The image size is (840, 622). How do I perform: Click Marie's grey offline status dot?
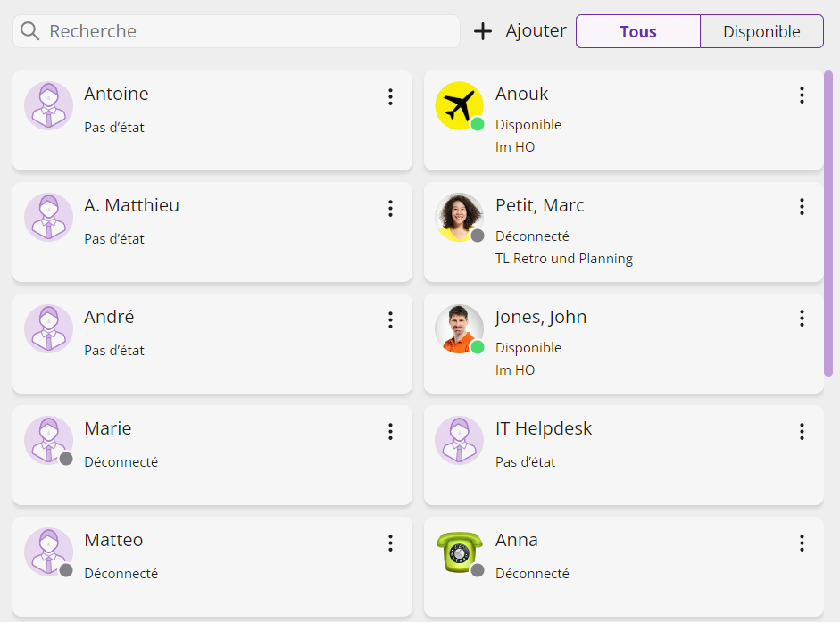66,459
